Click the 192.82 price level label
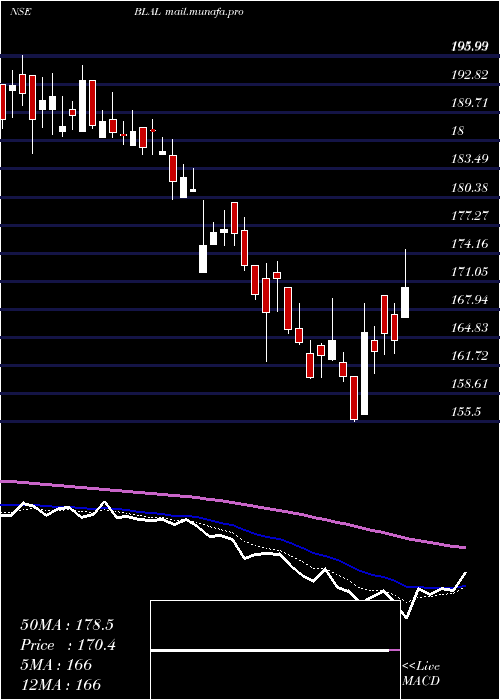 (x=470, y=75)
